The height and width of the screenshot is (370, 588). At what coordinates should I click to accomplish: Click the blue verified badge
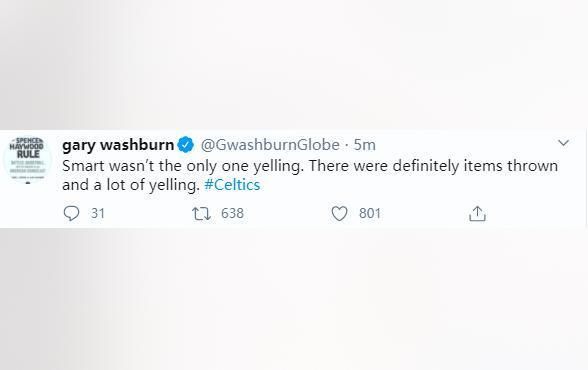point(185,145)
